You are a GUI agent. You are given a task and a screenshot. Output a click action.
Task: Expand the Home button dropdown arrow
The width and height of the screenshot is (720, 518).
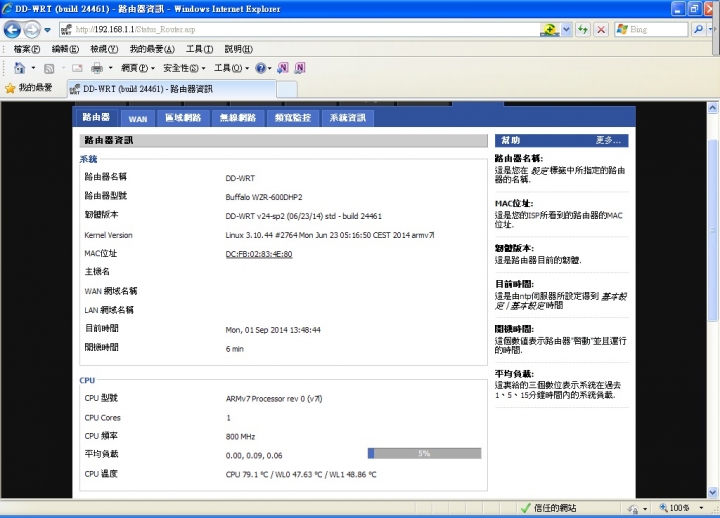pos(33,68)
